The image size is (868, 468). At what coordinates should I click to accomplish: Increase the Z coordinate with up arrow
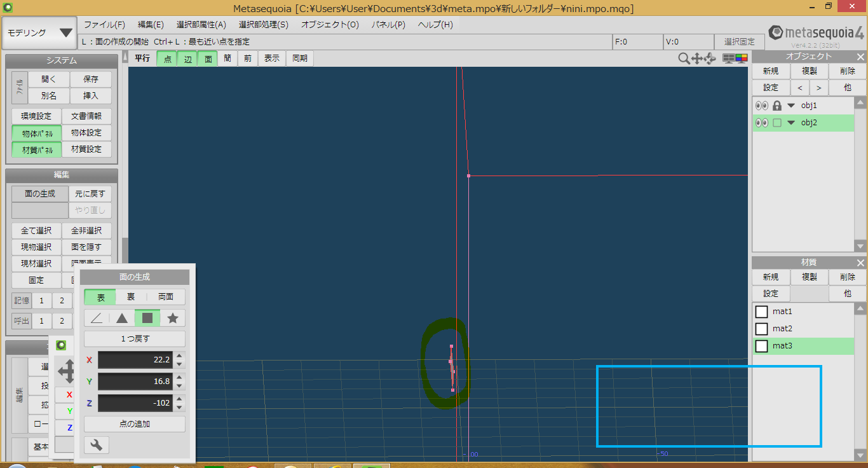point(179,399)
